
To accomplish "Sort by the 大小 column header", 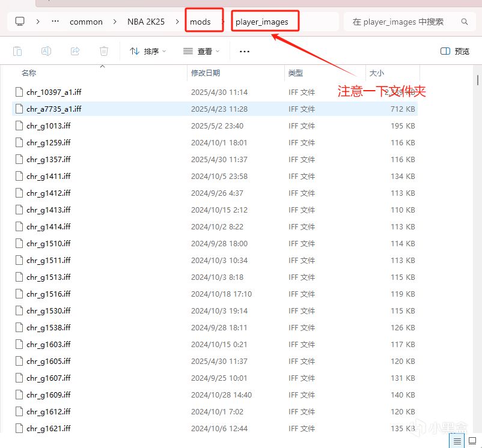I will pos(377,73).
